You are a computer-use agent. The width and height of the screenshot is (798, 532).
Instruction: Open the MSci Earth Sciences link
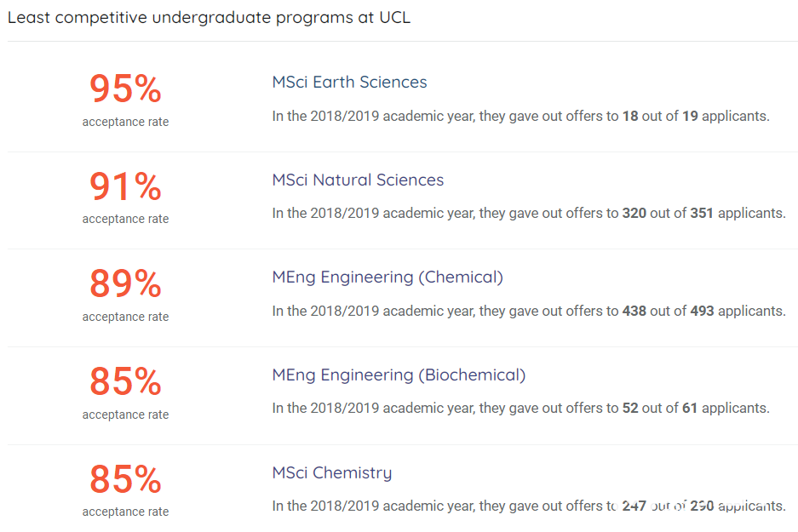pos(350,82)
